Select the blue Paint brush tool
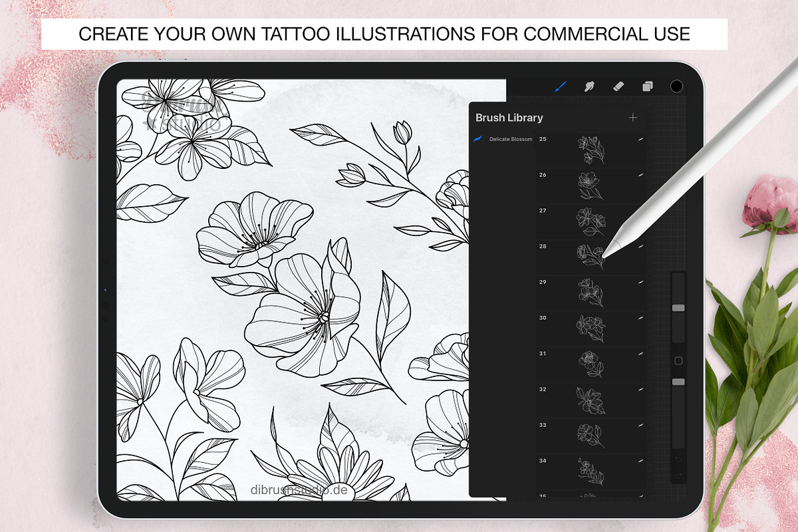Viewport: 798px width, 532px height. [x=560, y=86]
